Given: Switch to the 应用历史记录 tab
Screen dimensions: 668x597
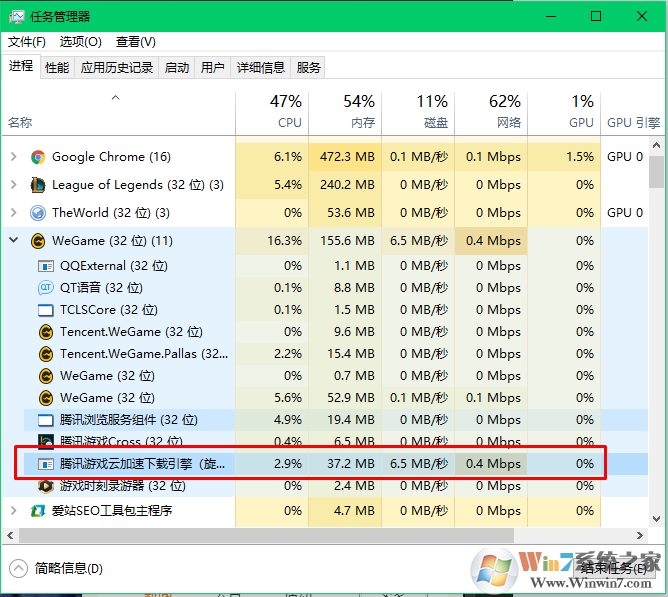Looking at the screenshot, I should [x=117, y=67].
